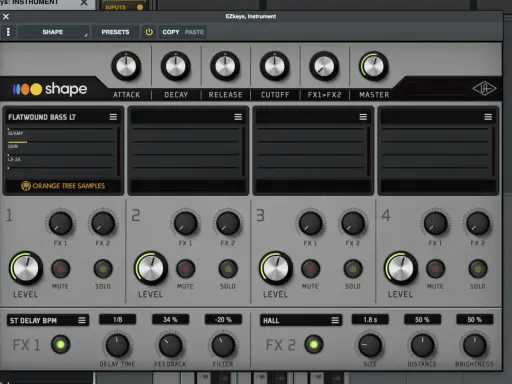Click the RELEASE knob

[225, 66]
